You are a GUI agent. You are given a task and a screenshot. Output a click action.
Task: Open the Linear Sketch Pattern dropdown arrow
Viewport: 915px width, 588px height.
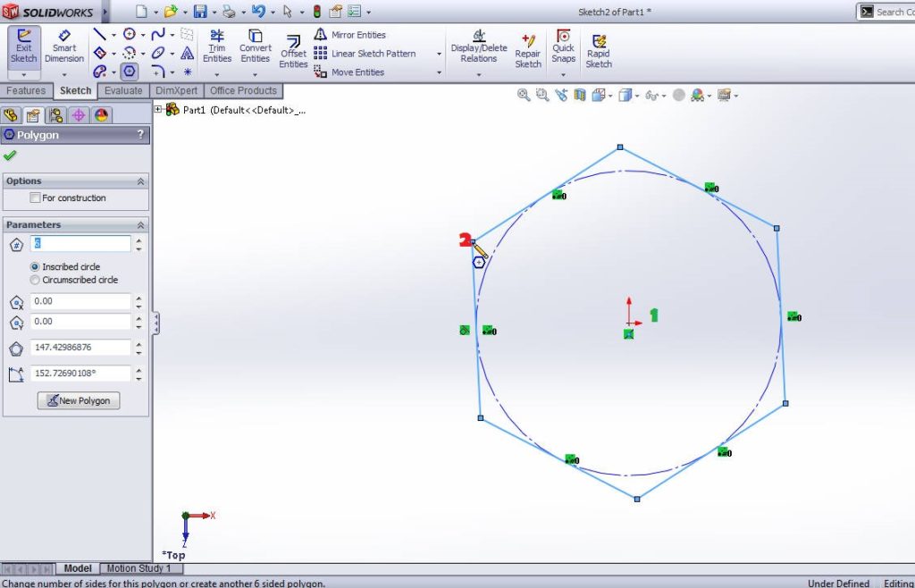[x=439, y=54]
